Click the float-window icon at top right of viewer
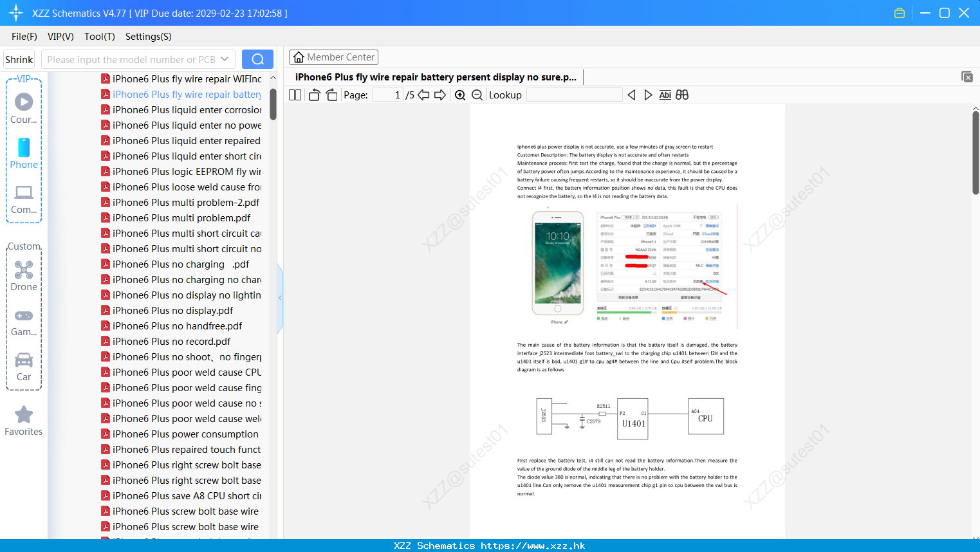The height and width of the screenshot is (552, 980). coord(966,77)
